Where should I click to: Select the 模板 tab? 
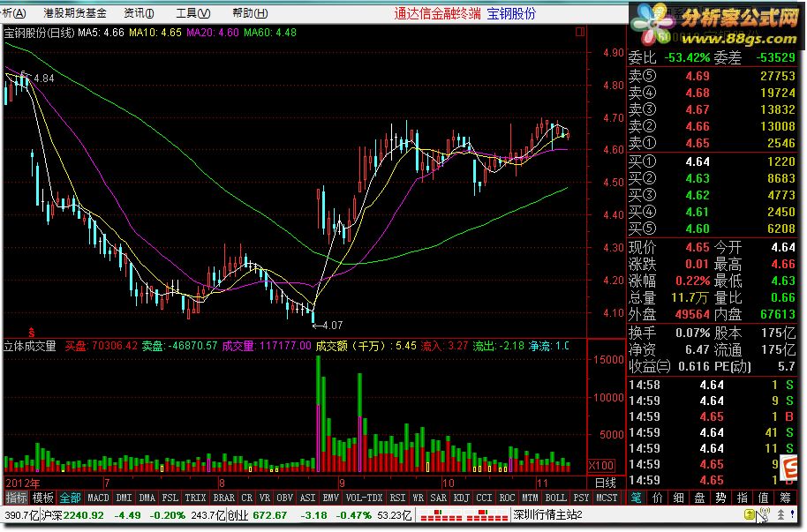(x=42, y=498)
